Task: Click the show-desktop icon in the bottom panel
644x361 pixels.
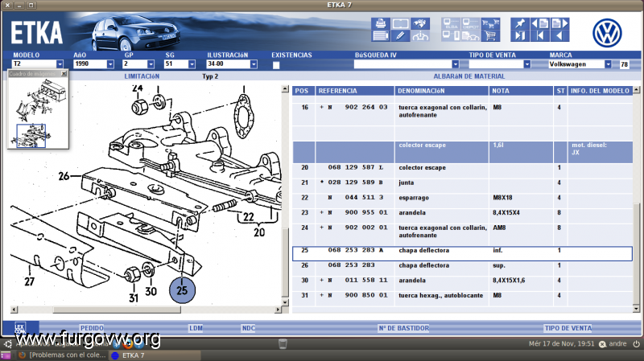Action: pyautogui.click(x=6, y=355)
